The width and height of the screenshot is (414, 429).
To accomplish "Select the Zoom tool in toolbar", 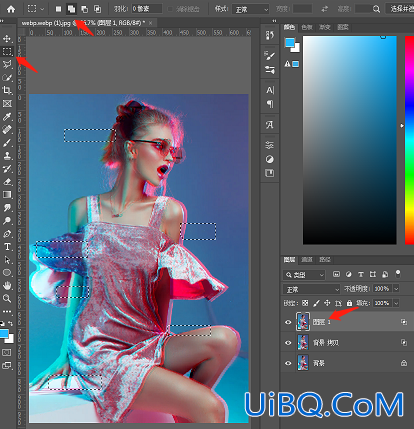I will pos(7,298).
